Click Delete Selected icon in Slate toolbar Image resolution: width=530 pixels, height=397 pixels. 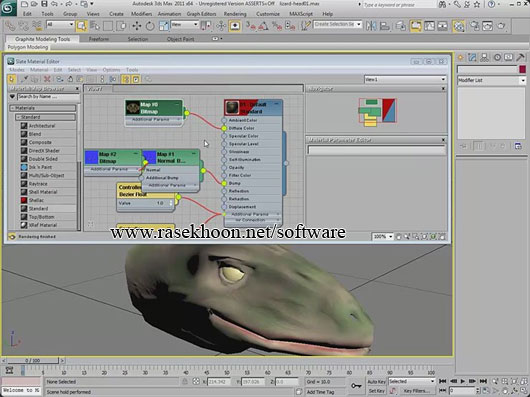(47, 79)
